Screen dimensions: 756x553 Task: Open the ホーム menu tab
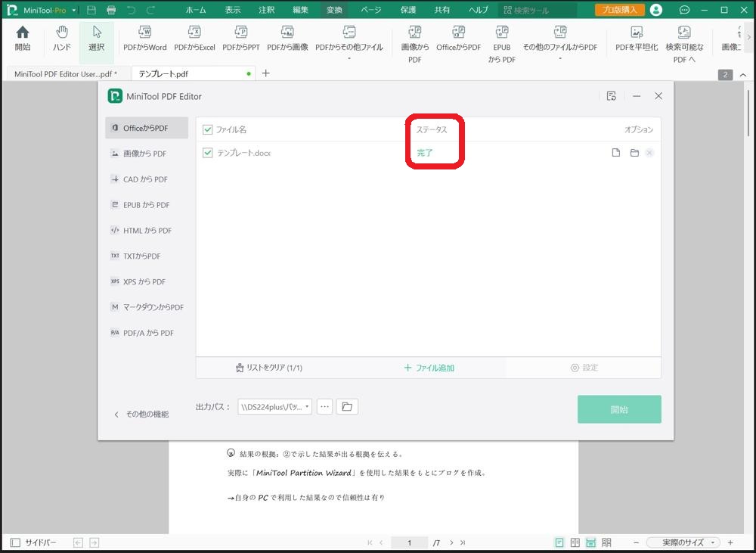click(196, 10)
